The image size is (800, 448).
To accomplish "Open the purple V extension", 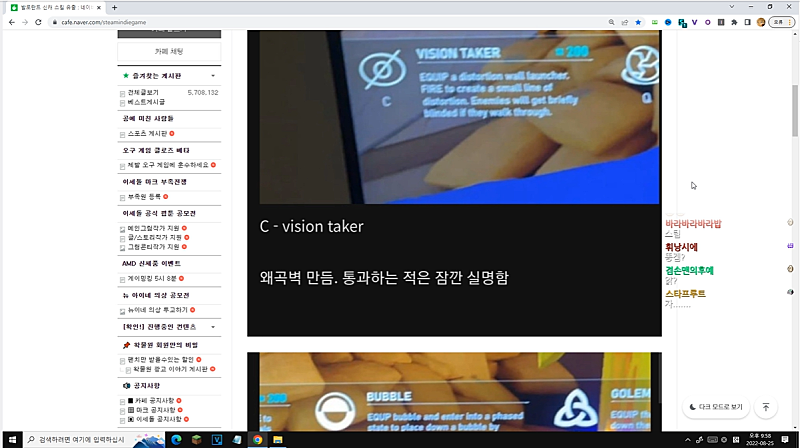I will point(694,22).
